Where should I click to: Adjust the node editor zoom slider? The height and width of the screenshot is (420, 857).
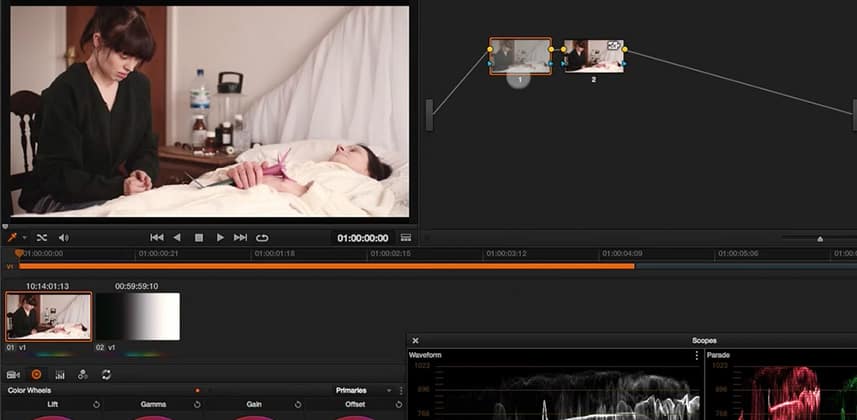pos(820,238)
